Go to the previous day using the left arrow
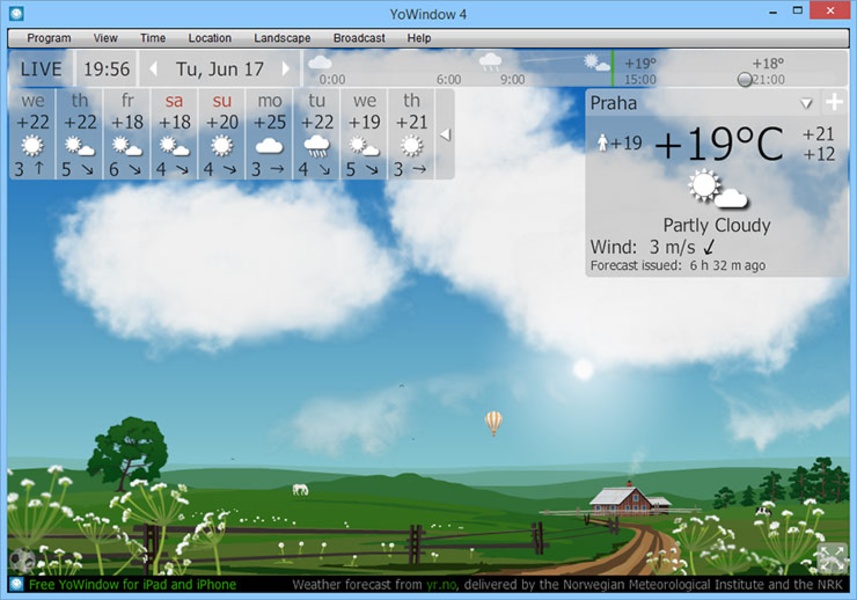Screen dimensions: 857x600 [153, 69]
